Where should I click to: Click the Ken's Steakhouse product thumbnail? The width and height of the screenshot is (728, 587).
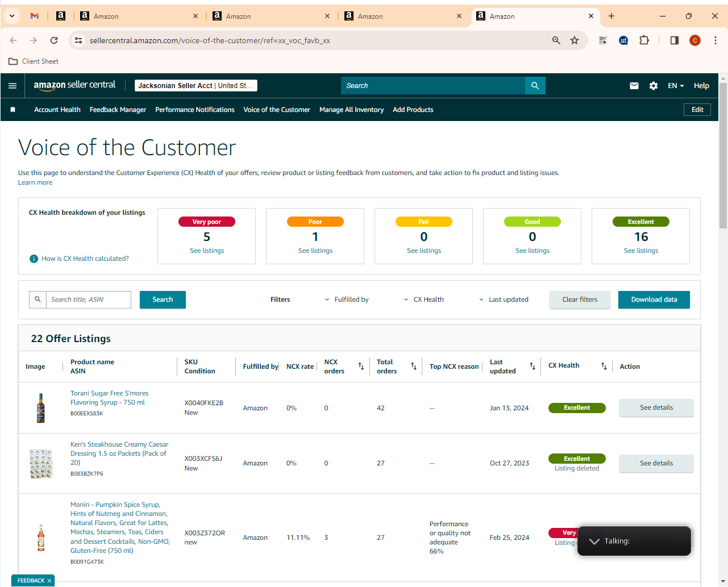[41, 464]
